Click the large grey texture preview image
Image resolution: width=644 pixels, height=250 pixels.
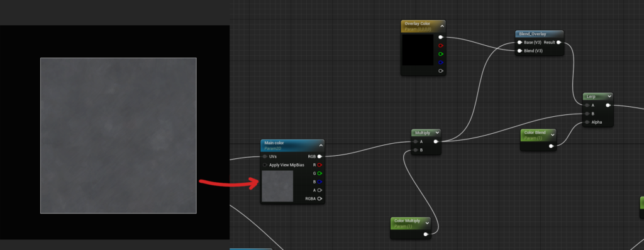pos(118,136)
